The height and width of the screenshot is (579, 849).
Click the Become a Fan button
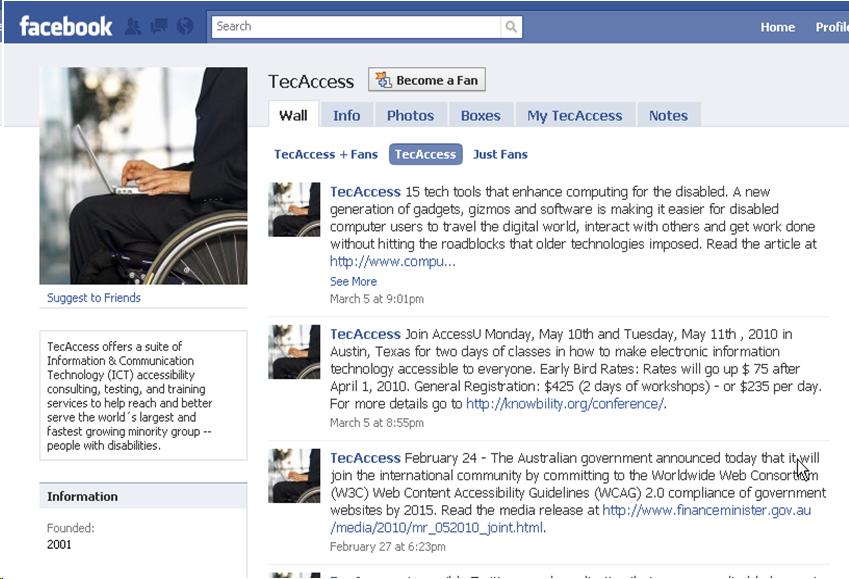tap(427, 80)
